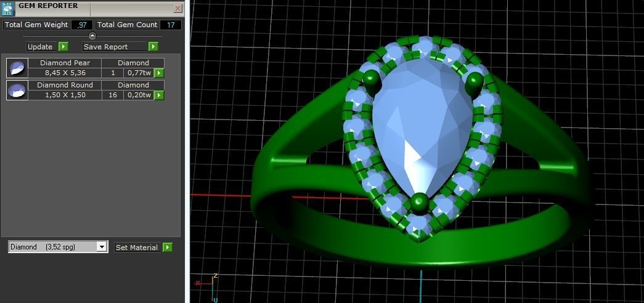
Task: Click the Total Gem Weight value field
Action: [x=82, y=25]
